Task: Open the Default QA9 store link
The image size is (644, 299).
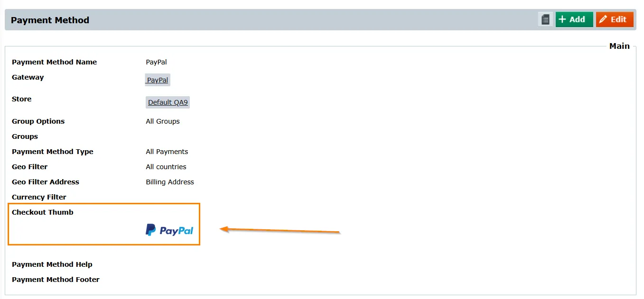Action: click(x=168, y=102)
